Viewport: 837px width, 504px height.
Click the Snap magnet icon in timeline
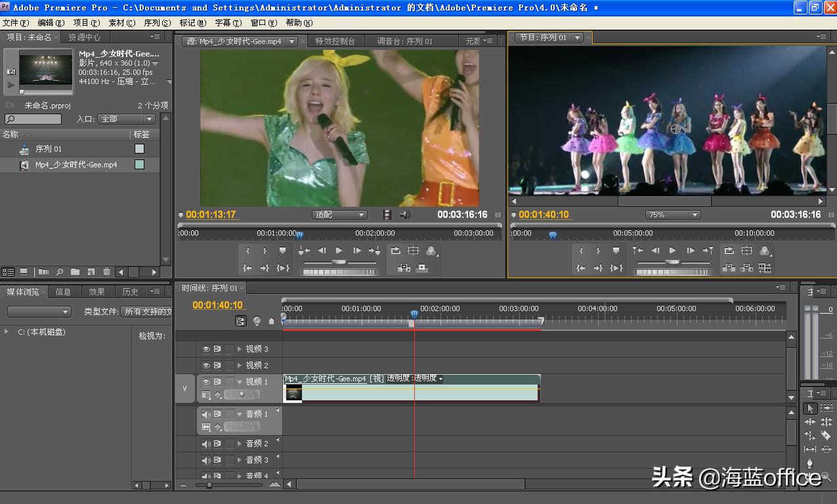point(242,321)
